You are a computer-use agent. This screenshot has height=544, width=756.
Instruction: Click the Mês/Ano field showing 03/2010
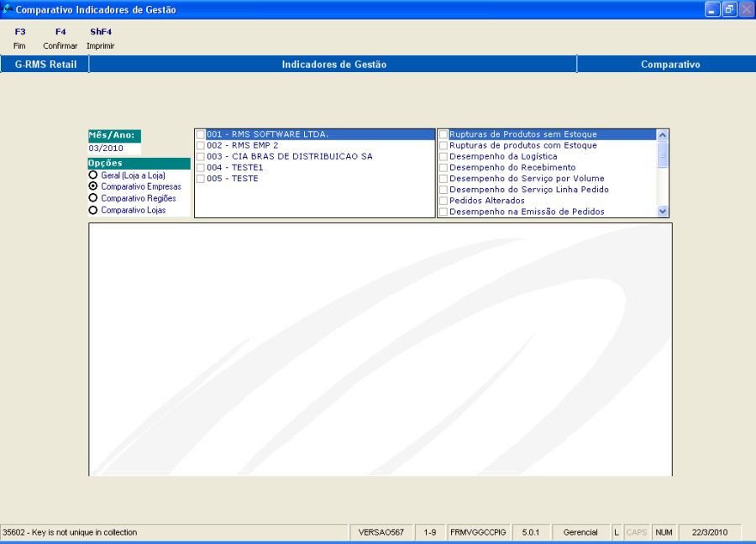[114, 149]
